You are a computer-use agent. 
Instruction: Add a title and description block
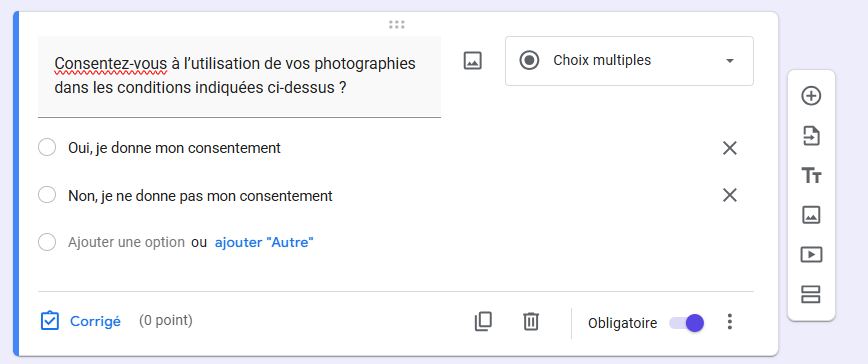tap(811, 176)
